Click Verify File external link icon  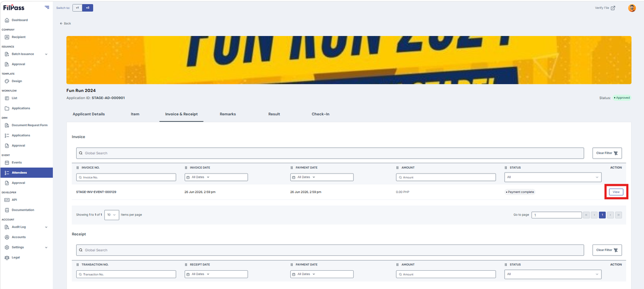pos(613,8)
